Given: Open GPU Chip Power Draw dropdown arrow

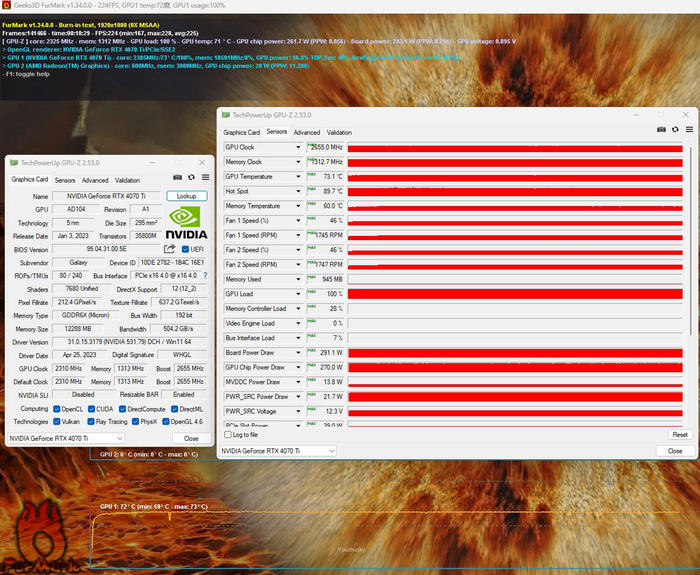Looking at the screenshot, I should 298,368.
